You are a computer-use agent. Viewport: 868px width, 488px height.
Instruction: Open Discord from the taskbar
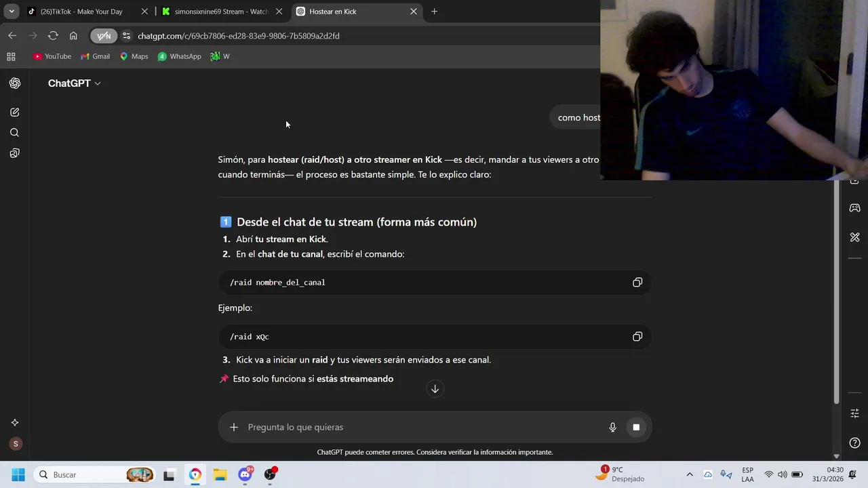245,474
